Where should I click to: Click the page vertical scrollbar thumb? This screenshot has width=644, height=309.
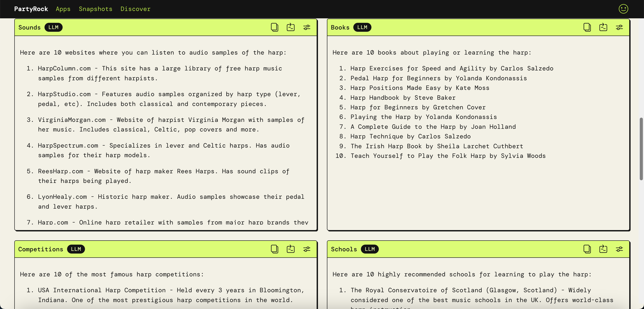coord(641,149)
